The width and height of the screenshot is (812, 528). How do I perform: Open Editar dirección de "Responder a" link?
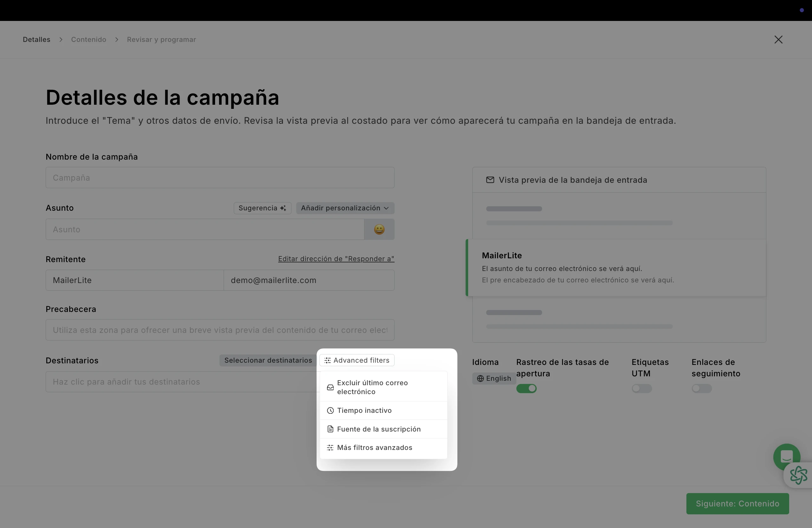[x=336, y=259]
